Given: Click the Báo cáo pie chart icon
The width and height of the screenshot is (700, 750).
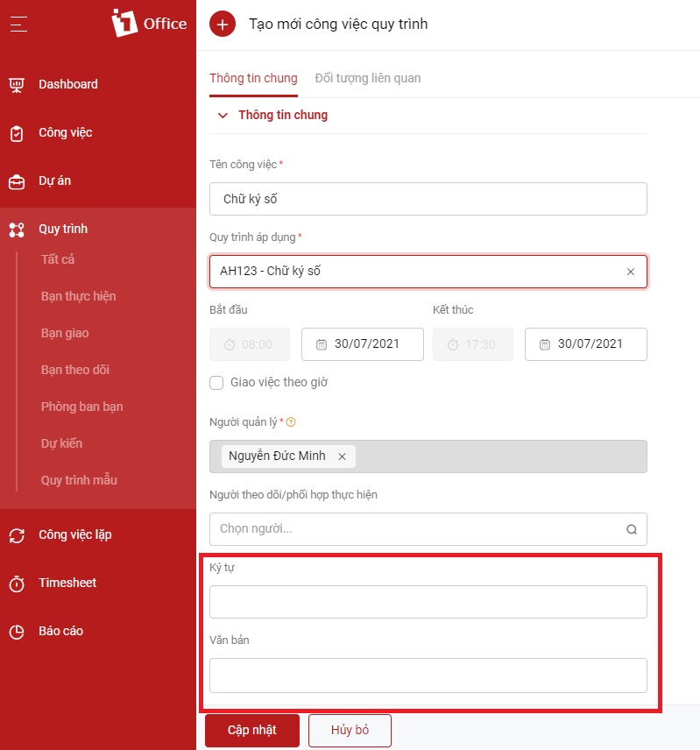Looking at the screenshot, I should coord(17,632).
